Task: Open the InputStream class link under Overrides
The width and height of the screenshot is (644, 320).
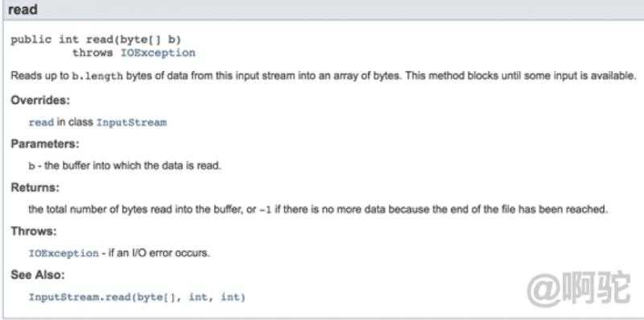Action: [x=131, y=123]
